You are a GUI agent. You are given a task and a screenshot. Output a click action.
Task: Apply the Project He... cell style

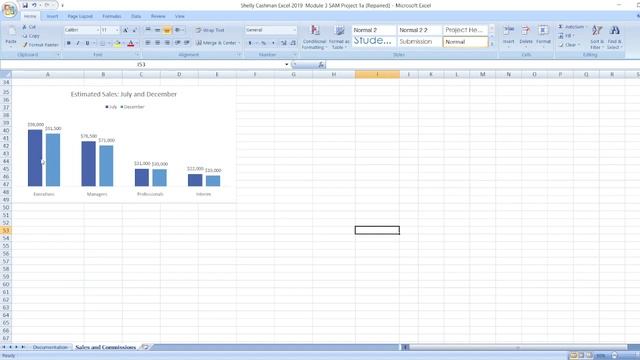tap(465, 30)
